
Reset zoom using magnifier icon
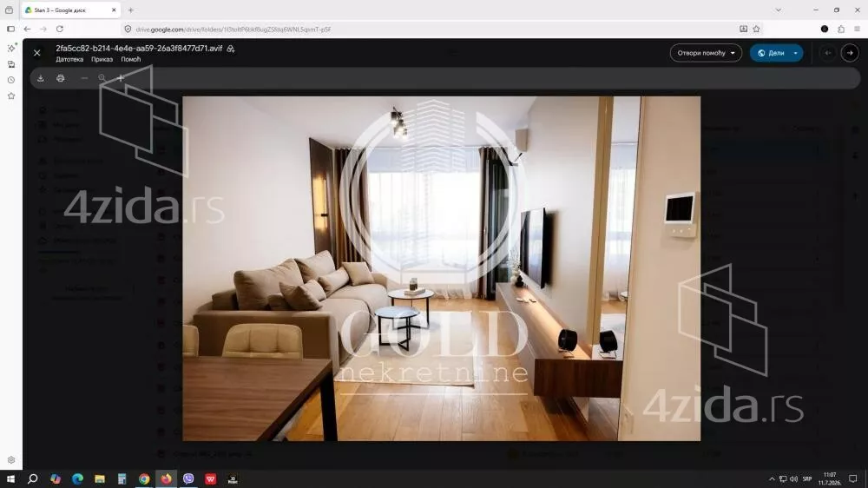pyautogui.click(x=102, y=78)
